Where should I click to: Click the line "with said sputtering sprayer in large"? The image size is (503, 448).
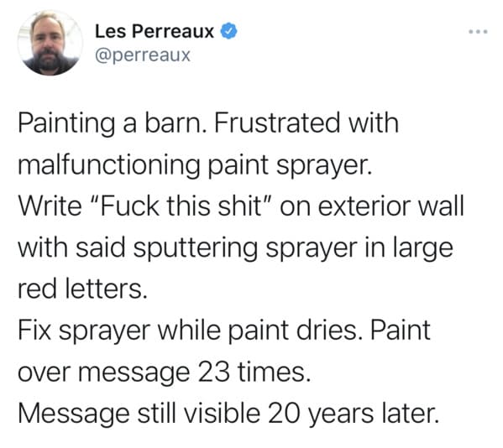235,247
